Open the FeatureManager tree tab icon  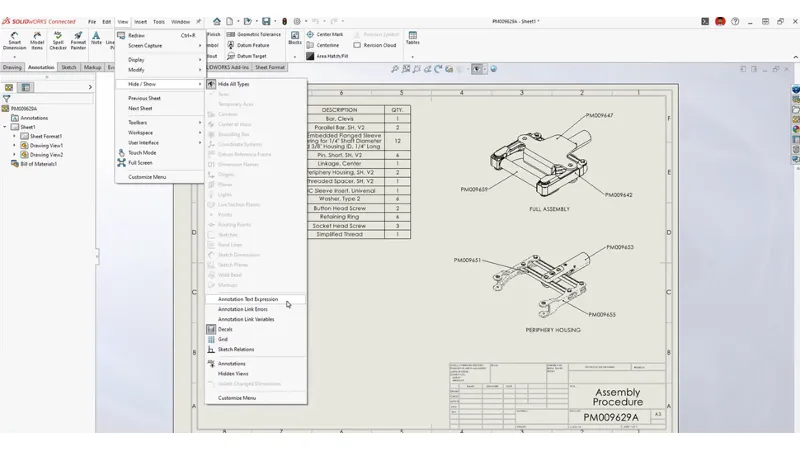(9, 87)
